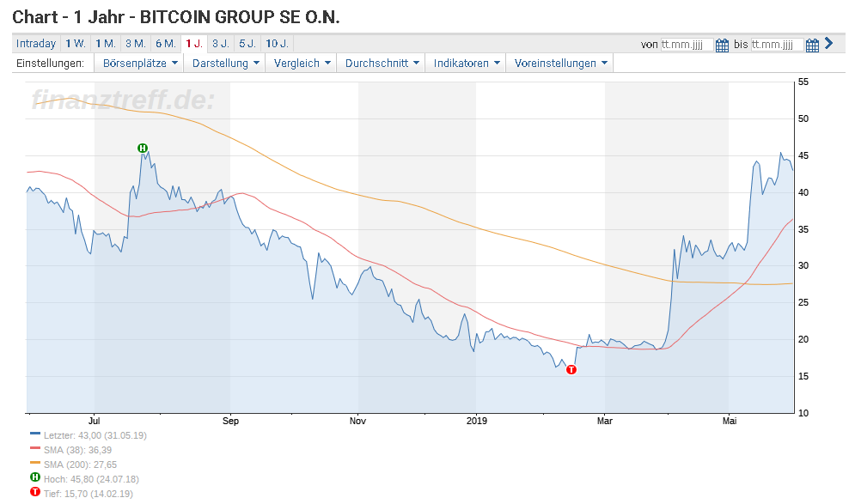Image resolution: width=855 pixels, height=504 pixels.
Task: Click the 30 y-axis price label
Action: [803, 266]
